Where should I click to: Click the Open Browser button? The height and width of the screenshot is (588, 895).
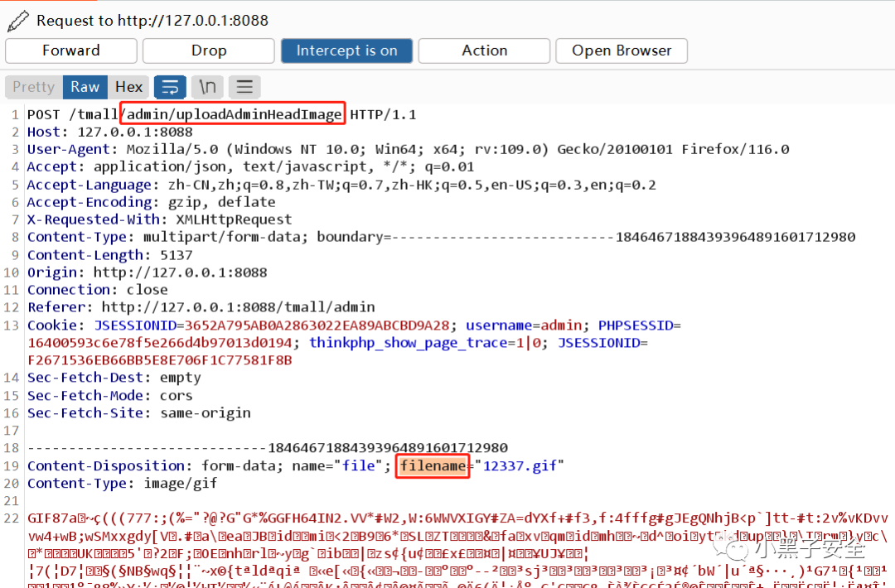[622, 51]
